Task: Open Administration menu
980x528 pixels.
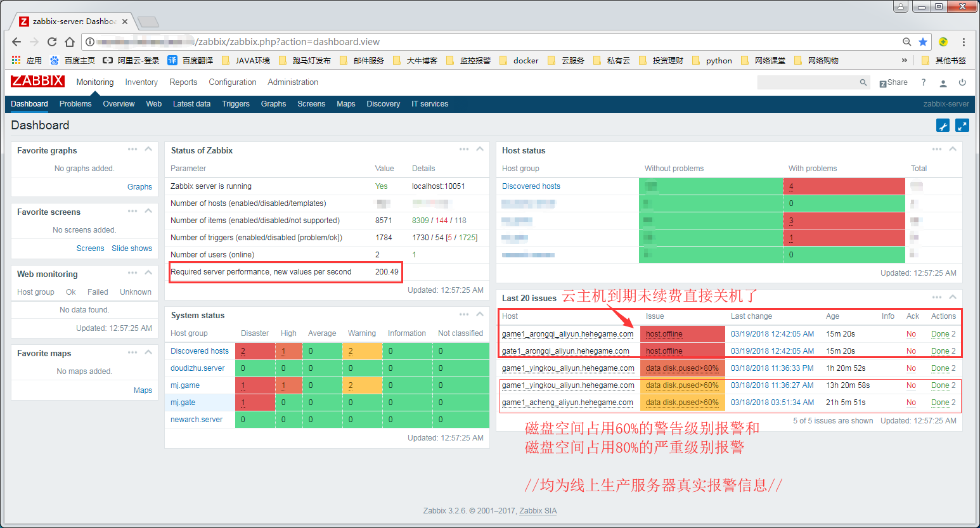Action: click(x=293, y=82)
